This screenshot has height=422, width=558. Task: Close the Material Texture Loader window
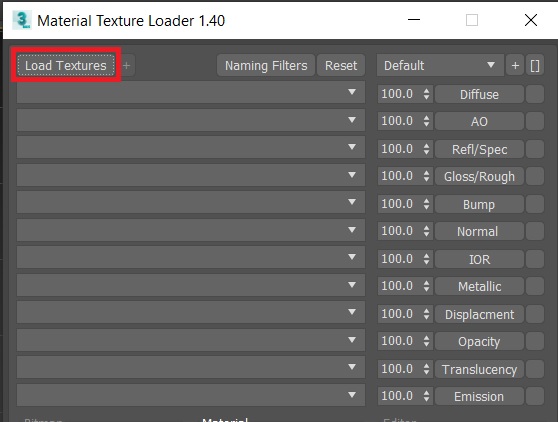pos(531,20)
